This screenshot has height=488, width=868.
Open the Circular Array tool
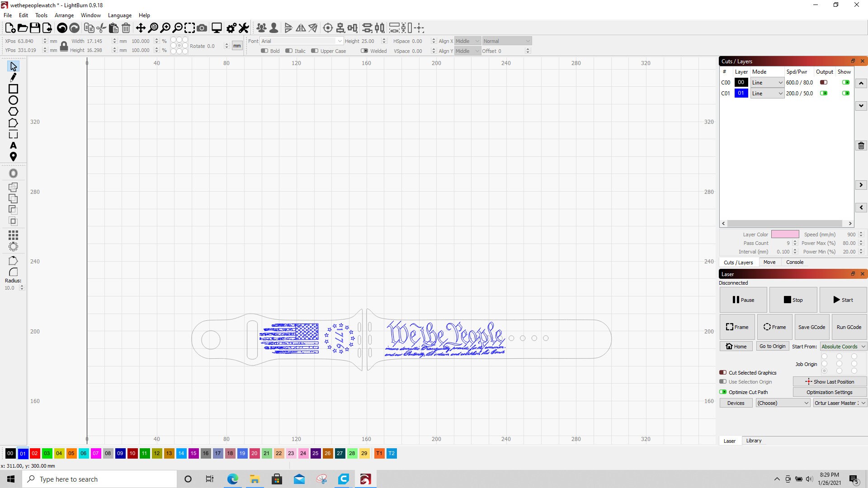13,247
